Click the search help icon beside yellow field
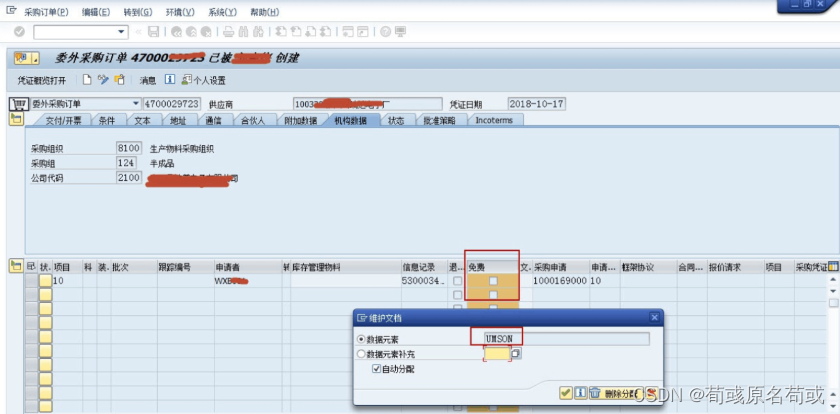 tap(515, 354)
